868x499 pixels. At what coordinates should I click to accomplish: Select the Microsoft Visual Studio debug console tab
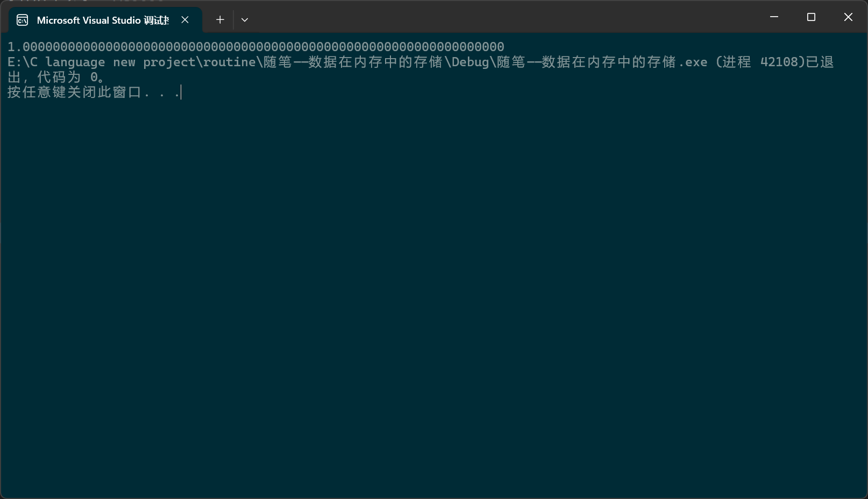pyautogui.click(x=105, y=20)
